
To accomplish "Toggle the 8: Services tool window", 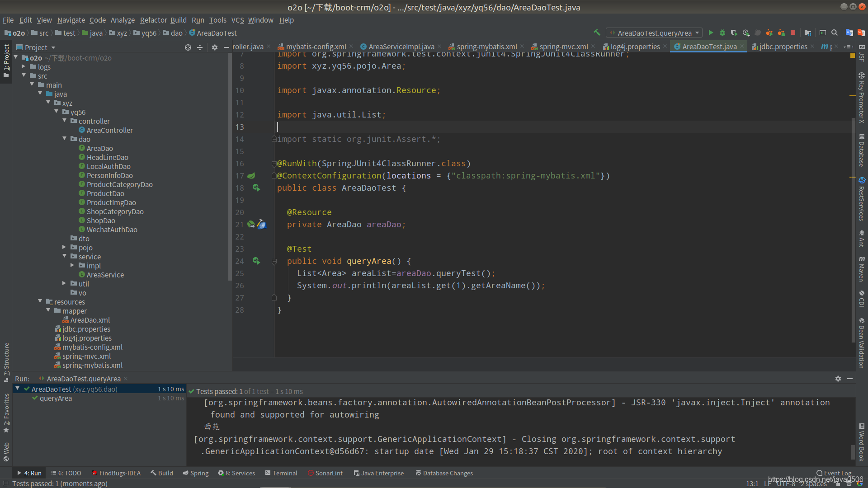I will pos(236,473).
